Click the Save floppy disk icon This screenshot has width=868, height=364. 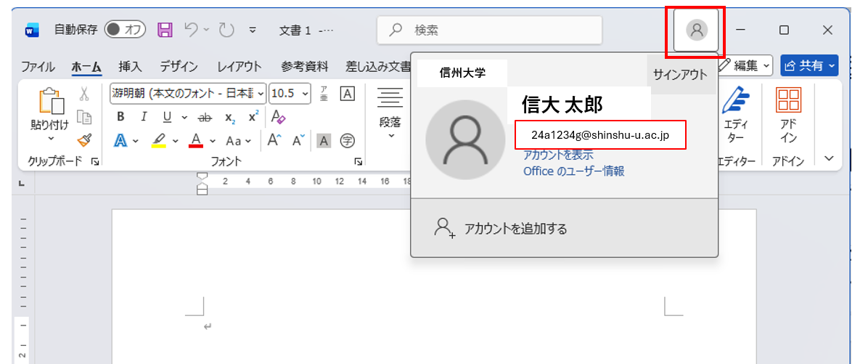coord(165,30)
